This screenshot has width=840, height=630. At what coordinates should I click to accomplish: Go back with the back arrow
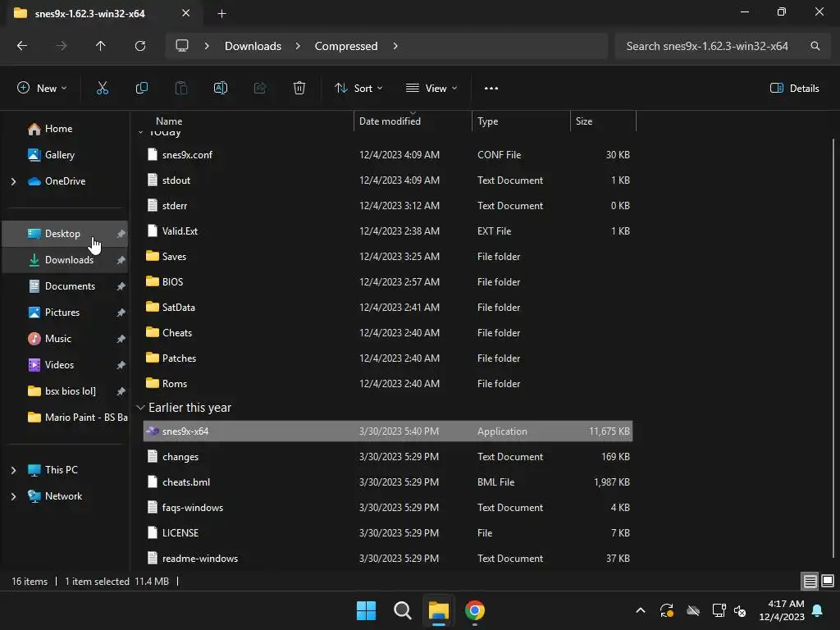pyautogui.click(x=22, y=46)
